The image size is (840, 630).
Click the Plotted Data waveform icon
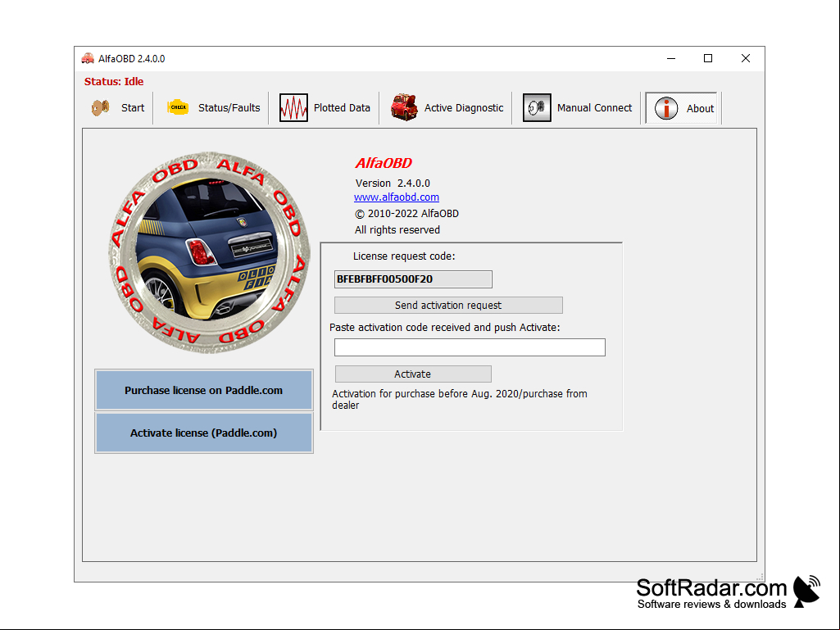(x=293, y=107)
